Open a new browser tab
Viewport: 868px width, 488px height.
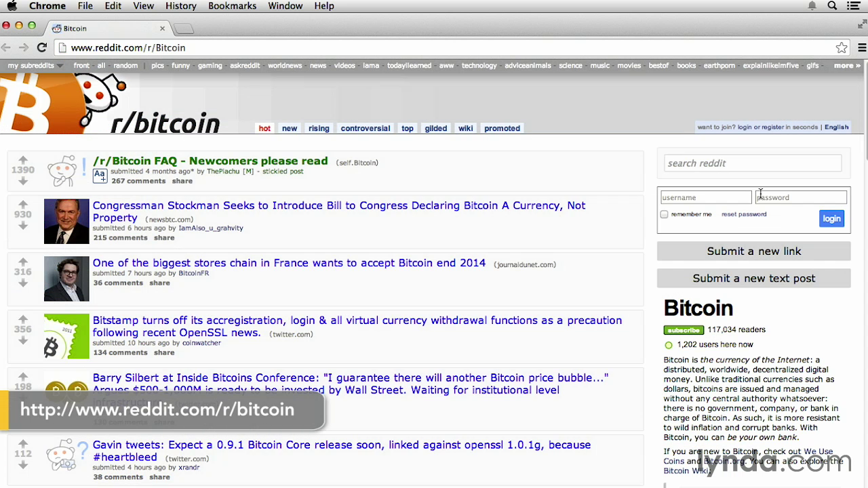(x=184, y=28)
